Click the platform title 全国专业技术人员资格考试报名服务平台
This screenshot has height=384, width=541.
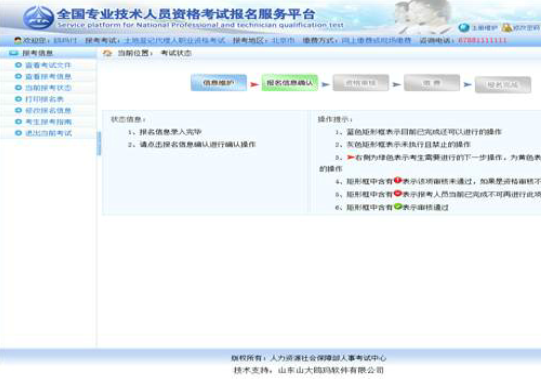coord(186,14)
